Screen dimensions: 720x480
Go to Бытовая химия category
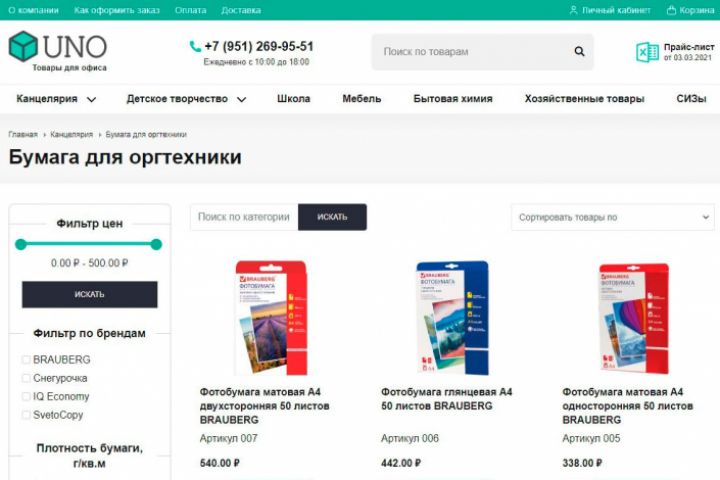point(453,99)
